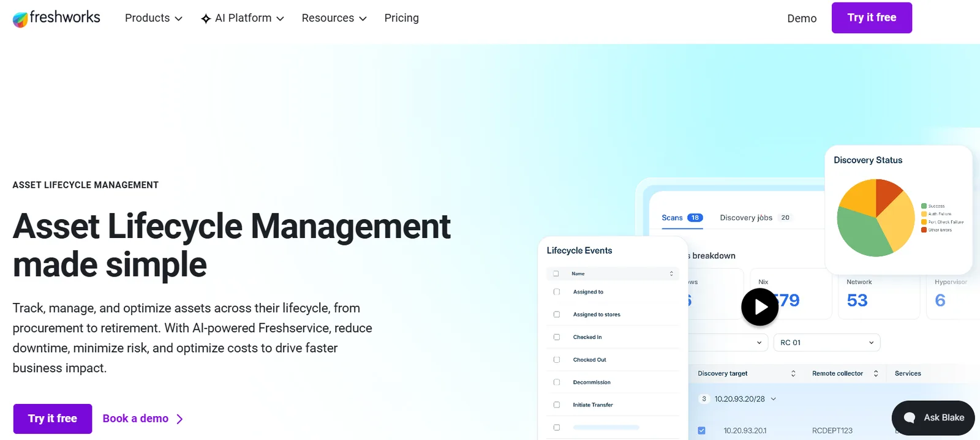
Task: Enable the Decommission checkbox
Action: tap(557, 382)
